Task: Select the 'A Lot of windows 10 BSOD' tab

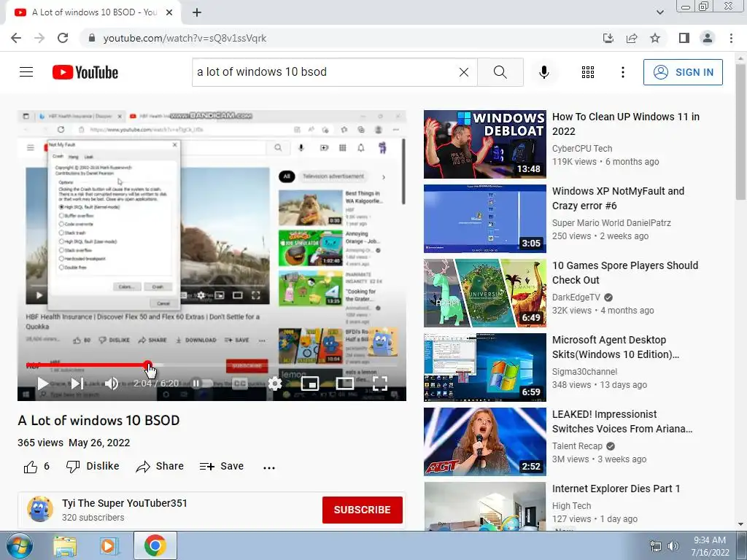Action: click(x=93, y=13)
